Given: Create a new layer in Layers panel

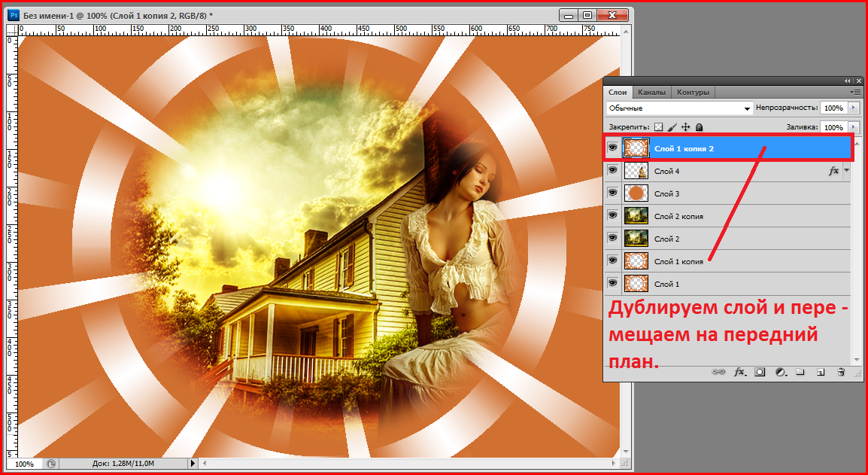Looking at the screenshot, I should pos(821,373).
